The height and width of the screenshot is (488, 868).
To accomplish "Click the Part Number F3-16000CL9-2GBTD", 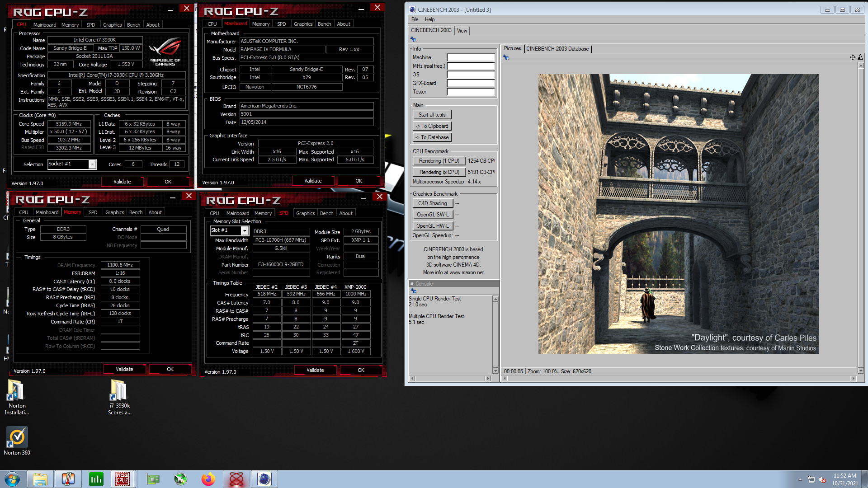I will (281, 265).
